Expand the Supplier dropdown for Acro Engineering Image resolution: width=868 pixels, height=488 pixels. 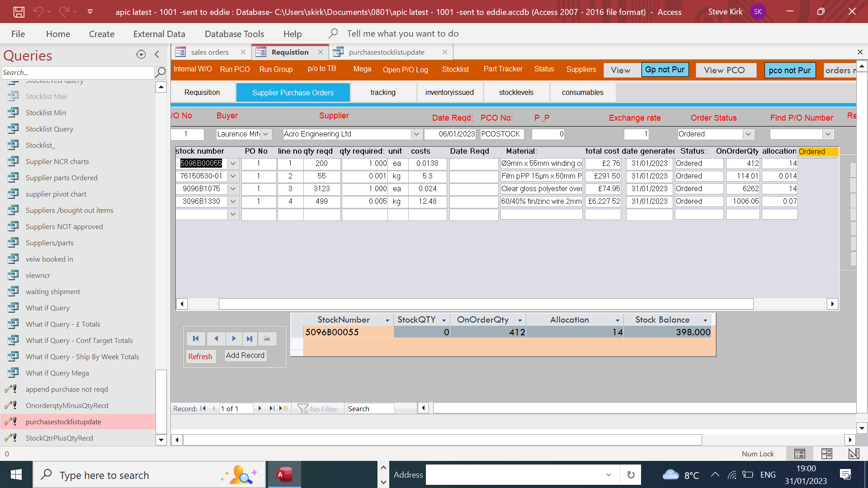tap(416, 134)
